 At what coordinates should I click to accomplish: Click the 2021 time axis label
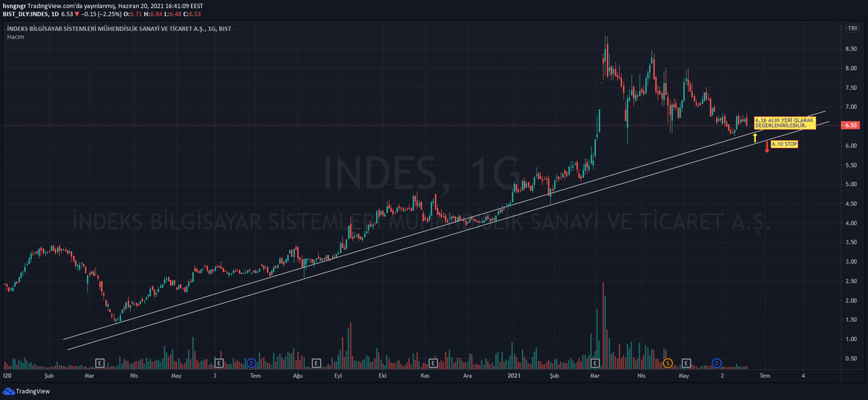(514, 376)
